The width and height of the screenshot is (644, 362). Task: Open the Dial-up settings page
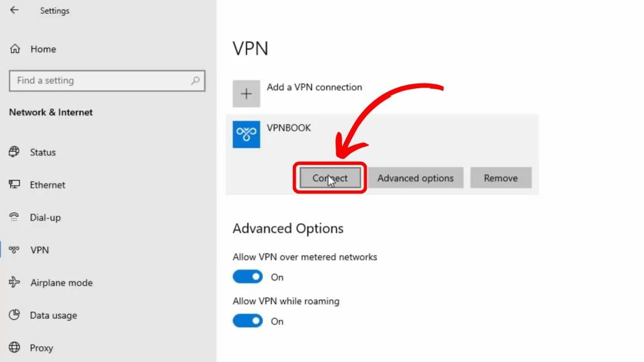(x=45, y=217)
